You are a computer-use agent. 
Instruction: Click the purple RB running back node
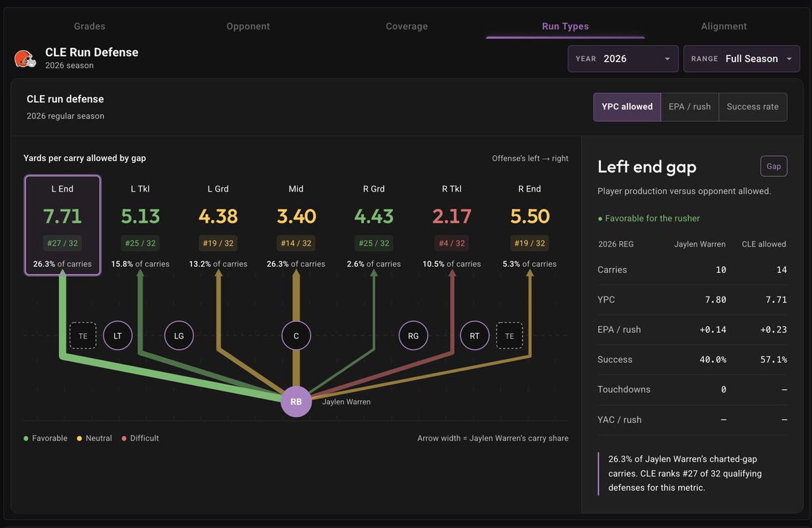[296, 401]
